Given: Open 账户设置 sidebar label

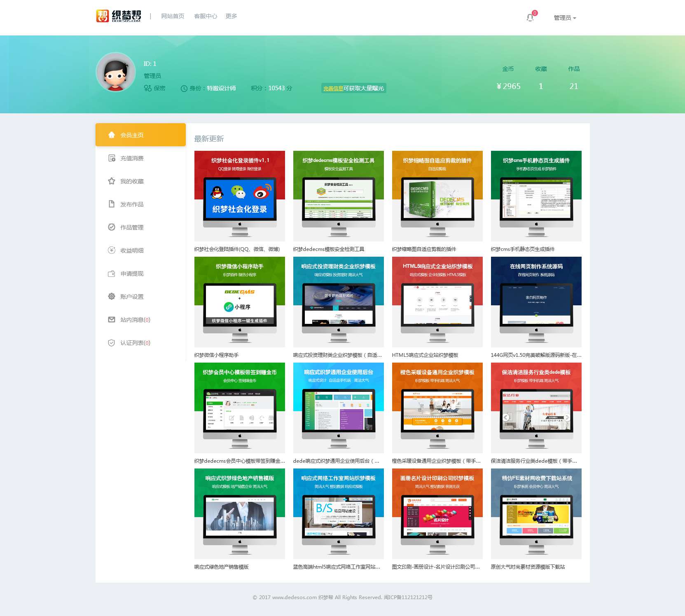Looking at the screenshot, I should [132, 297].
